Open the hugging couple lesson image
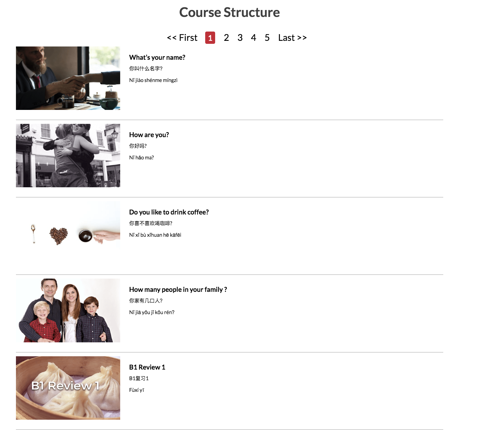Viewport: 504px width, 430px height. point(68,155)
